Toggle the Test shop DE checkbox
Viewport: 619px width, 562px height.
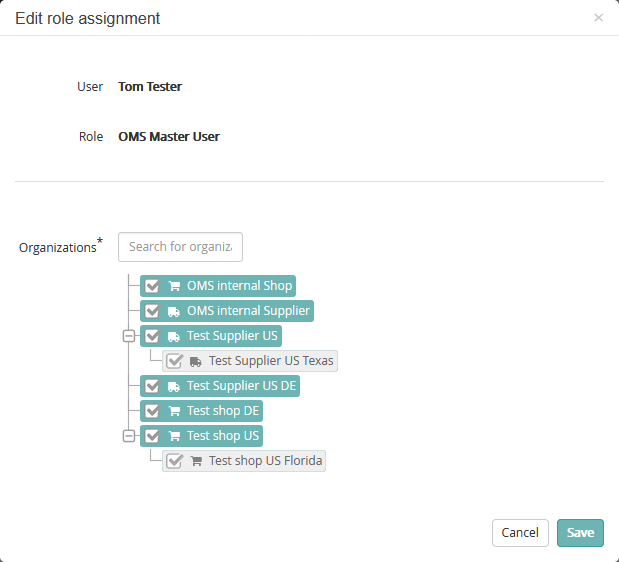pyautogui.click(x=152, y=411)
